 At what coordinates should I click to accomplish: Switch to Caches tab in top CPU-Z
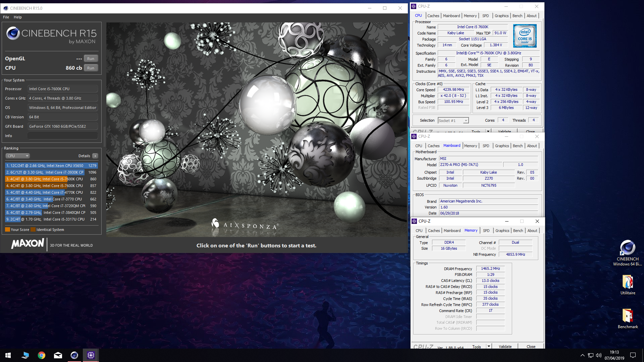[x=433, y=16]
